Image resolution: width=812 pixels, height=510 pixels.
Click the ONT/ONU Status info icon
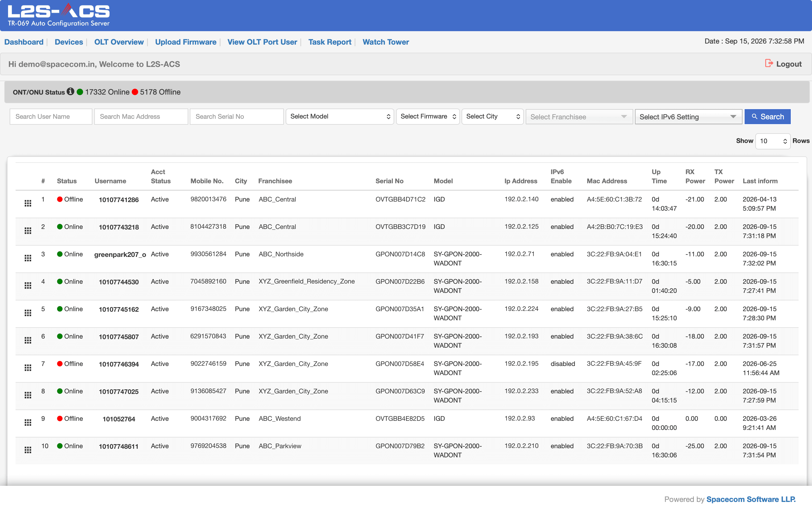(70, 91)
